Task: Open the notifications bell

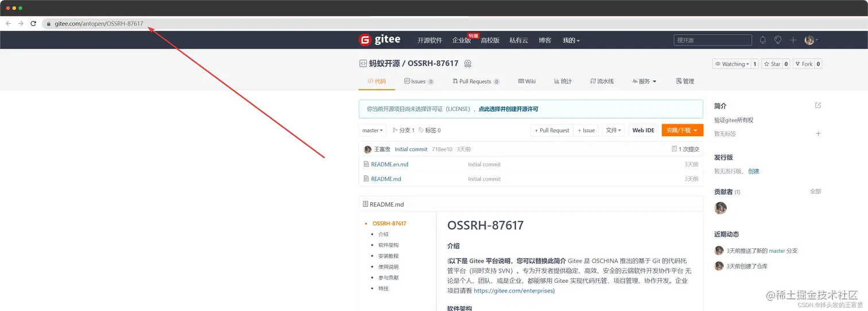Action: (762, 40)
